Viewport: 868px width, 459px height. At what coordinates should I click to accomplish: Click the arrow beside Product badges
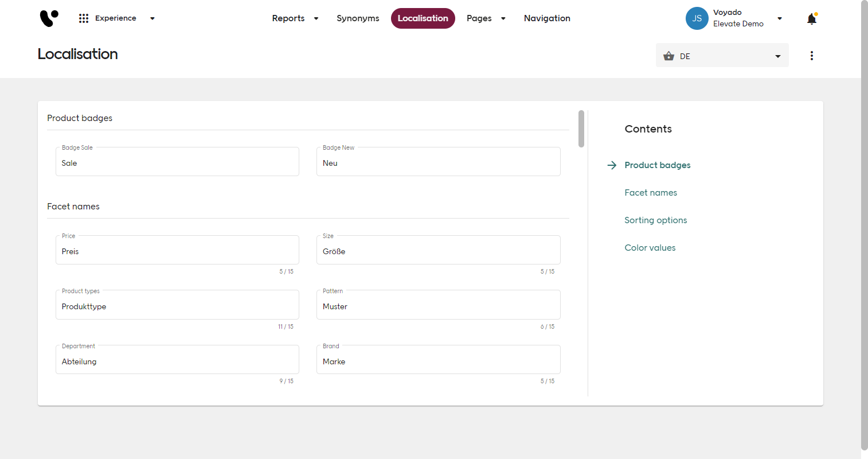click(x=612, y=165)
